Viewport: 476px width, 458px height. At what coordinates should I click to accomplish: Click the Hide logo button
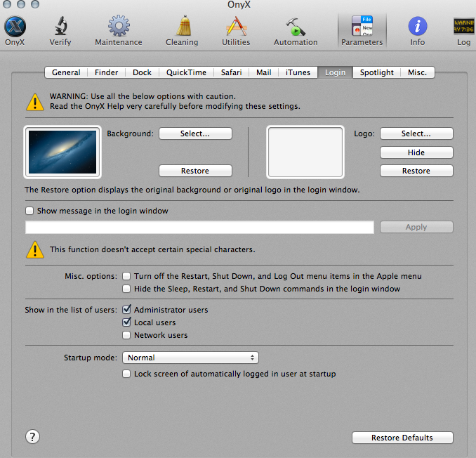416,152
